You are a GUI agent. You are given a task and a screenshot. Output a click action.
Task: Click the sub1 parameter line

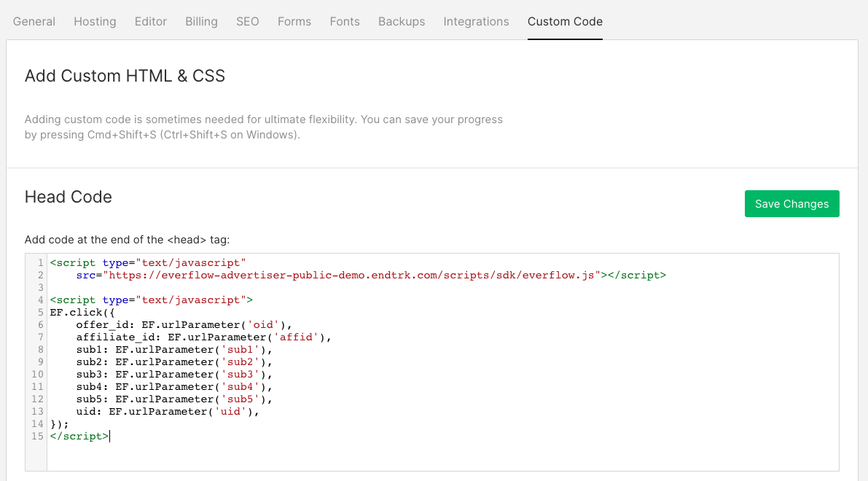point(174,350)
